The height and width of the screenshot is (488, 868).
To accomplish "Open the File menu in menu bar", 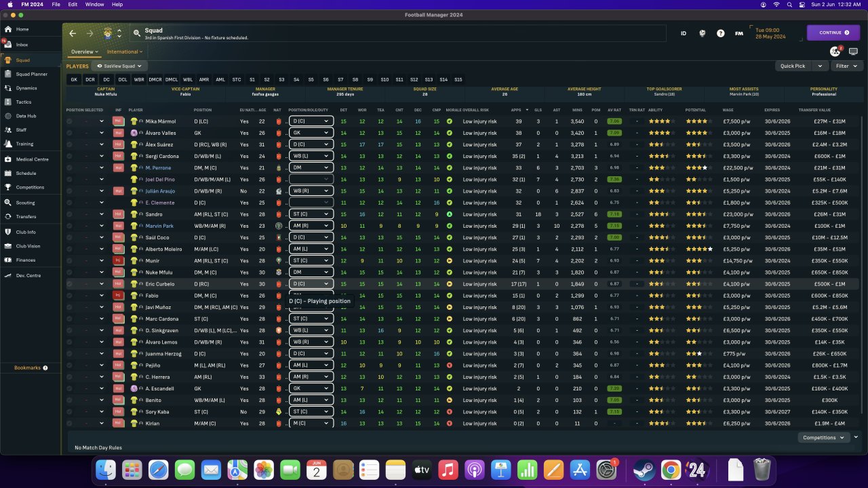I will click(56, 4).
